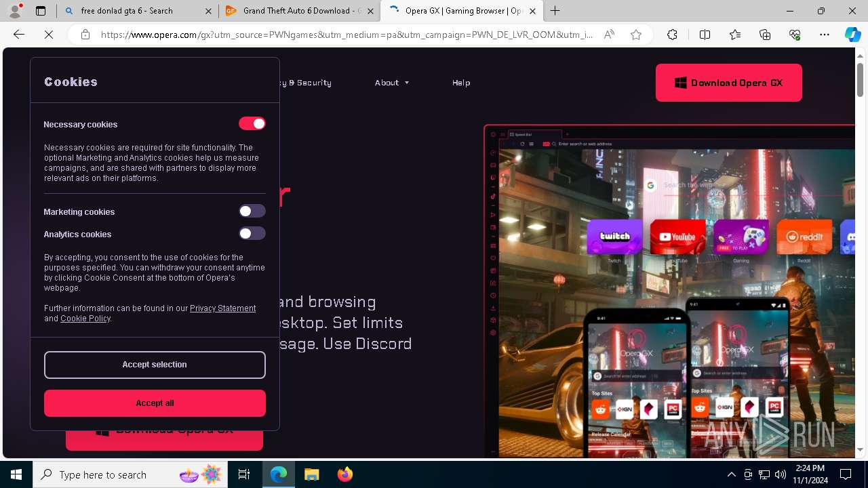Close the Grand Theft Auto 6 Download tab
This screenshot has width=868, height=488.
(370, 11)
